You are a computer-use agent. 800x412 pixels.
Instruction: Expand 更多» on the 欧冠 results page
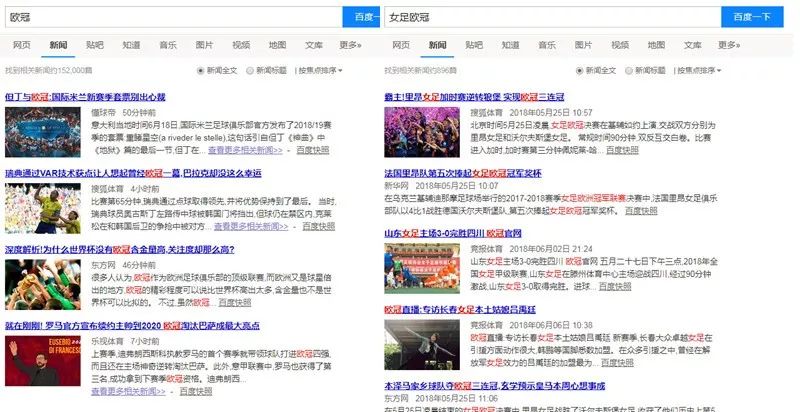point(351,45)
